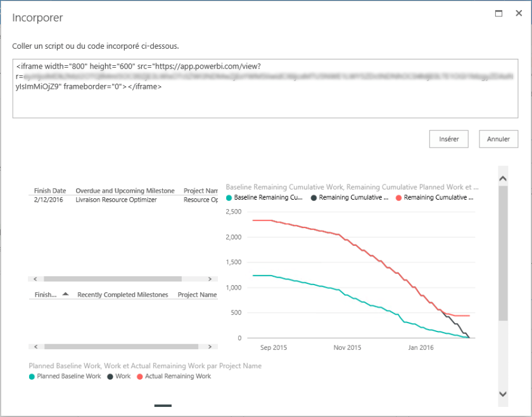The image size is (532, 417).
Task: Maximize the Incorporer dialog window
Action: coord(498,13)
